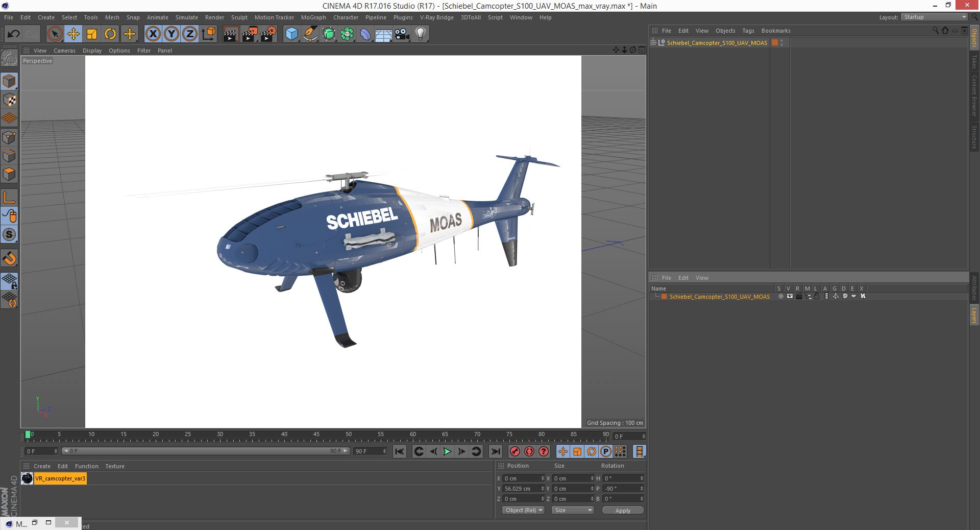980x530 pixels.
Task: Open material manager Texture menu
Action: tap(115, 466)
